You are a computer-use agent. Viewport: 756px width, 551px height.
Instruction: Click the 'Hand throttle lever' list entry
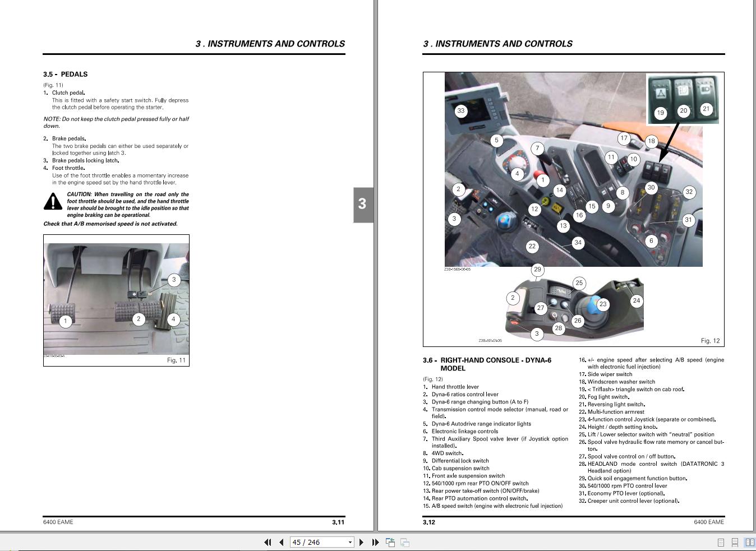pos(455,387)
